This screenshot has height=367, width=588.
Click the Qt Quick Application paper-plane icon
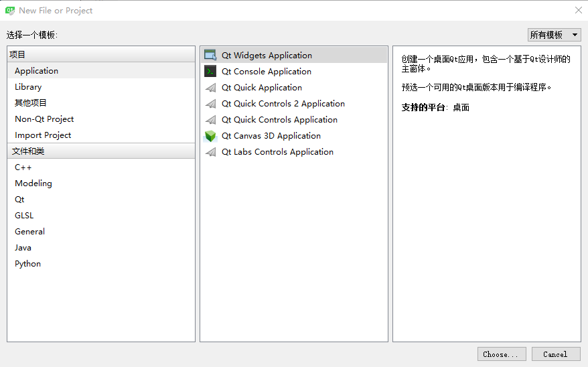[x=210, y=87]
